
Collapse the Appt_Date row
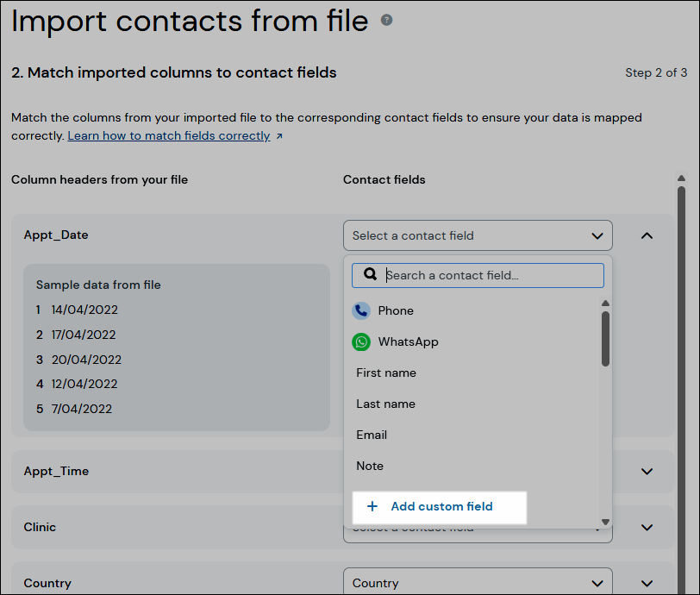tap(647, 235)
